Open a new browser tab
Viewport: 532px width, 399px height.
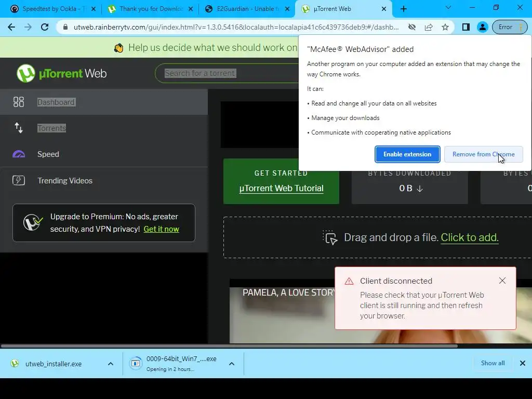tap(403, 9)
